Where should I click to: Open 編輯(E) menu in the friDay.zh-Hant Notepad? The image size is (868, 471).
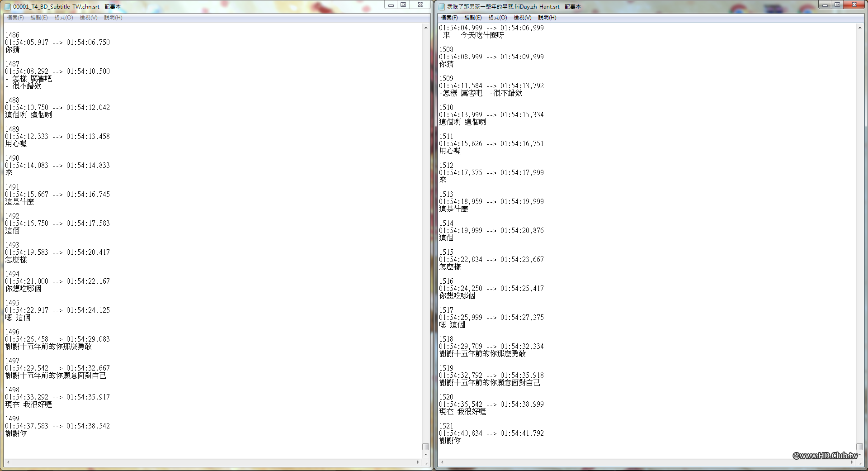pyautogui.click(x=473, y=18)
